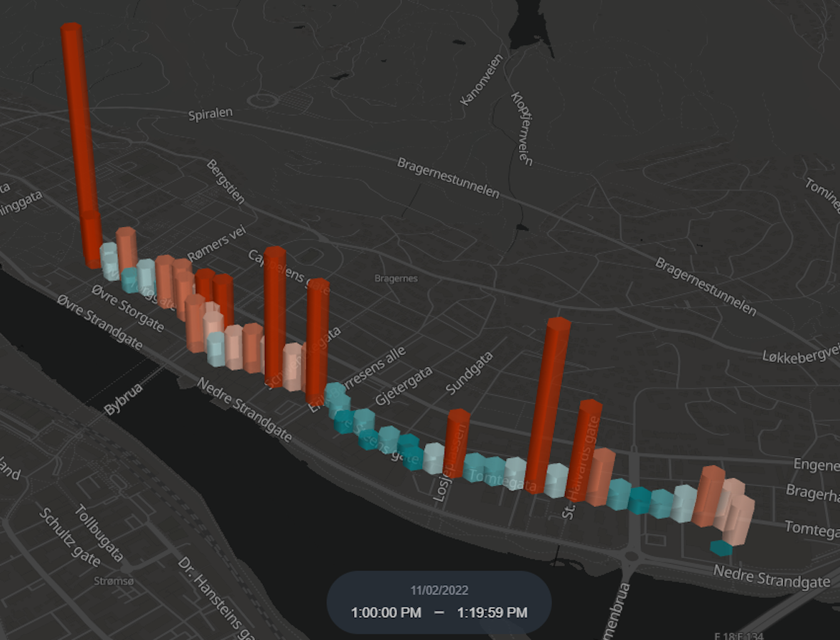Click the Spiralen map label
Image resolution: width=840 pixels, height=640 pixels.
(210, 114)
